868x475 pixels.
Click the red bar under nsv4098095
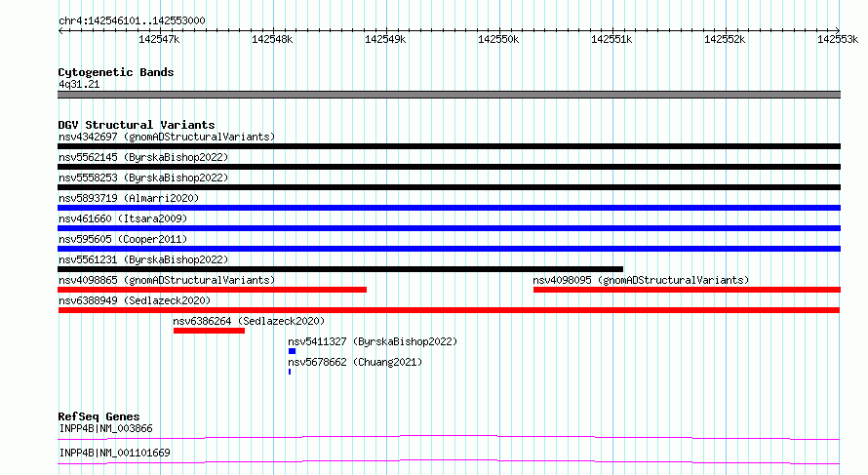point(687,290)
